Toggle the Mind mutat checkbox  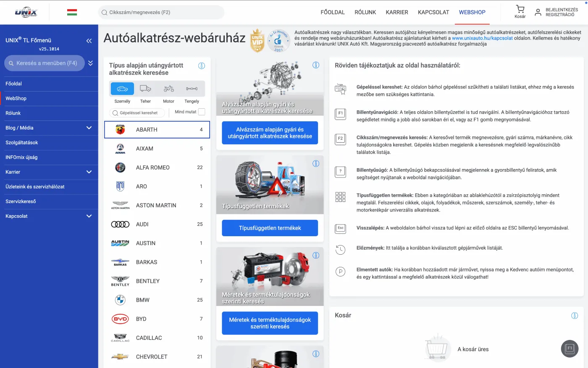point(202,112)
